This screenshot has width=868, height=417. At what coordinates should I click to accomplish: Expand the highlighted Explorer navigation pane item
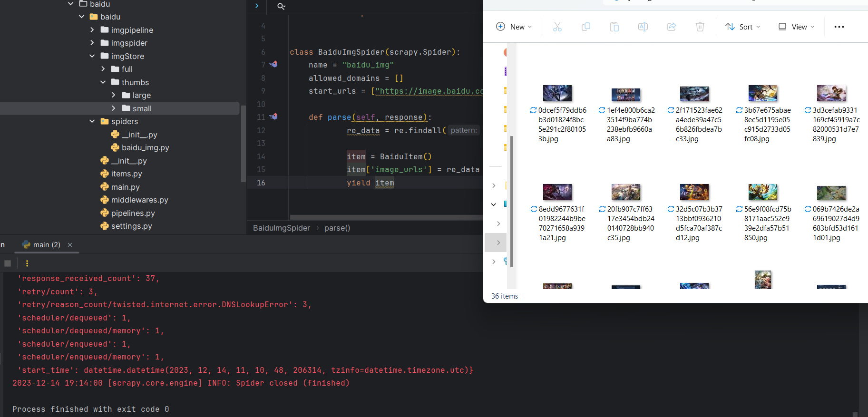(498, 242)
